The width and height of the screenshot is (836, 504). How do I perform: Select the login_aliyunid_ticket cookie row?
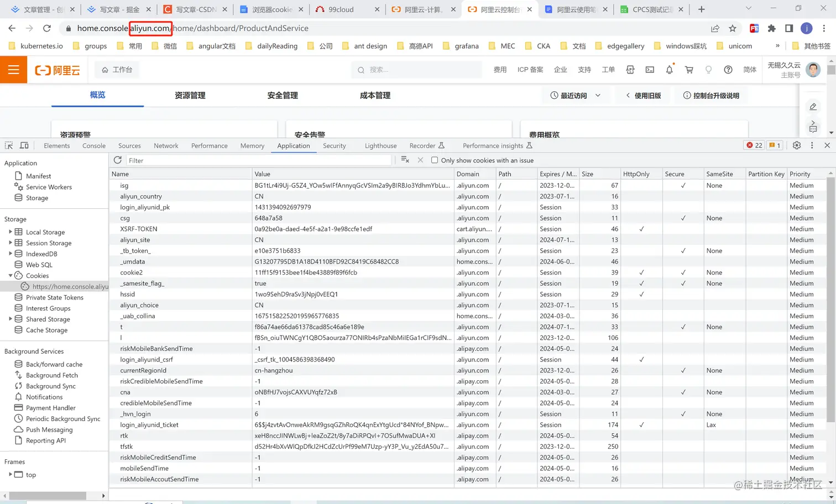coord(468,424)
